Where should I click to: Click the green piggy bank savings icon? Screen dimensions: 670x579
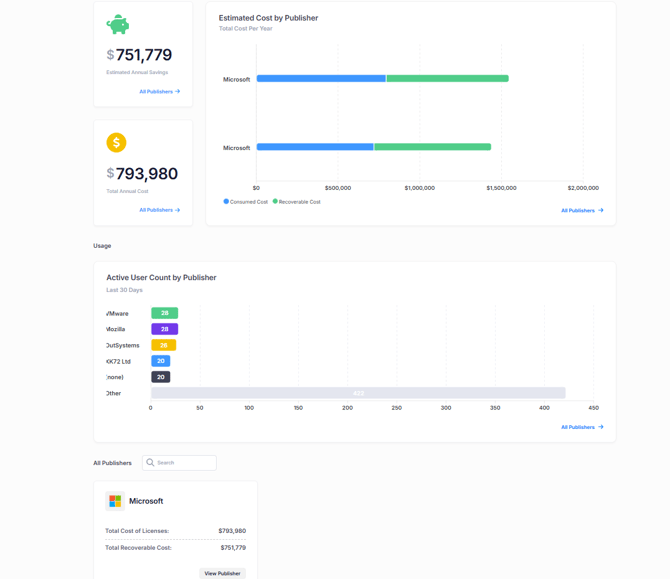point(118,24)
